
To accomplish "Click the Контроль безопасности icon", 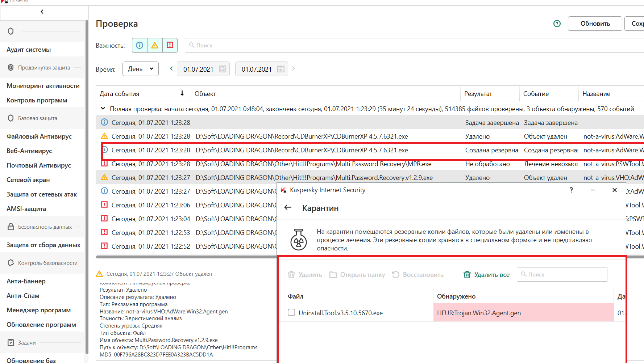I will click(11, 263).
